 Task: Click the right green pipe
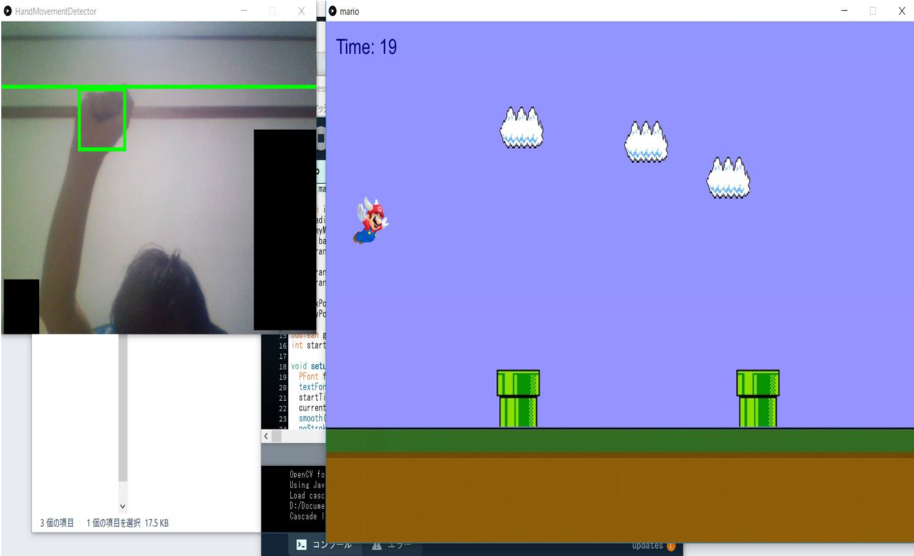point(758,399)
